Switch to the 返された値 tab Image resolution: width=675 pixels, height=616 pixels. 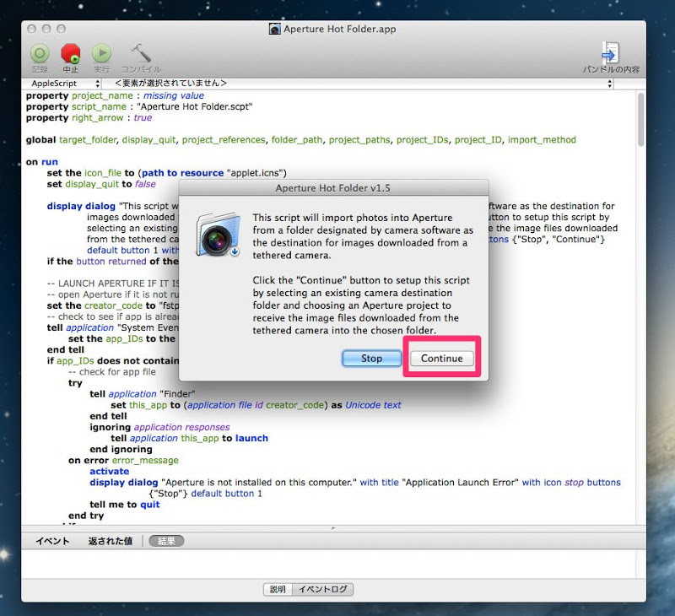point(111,541)
